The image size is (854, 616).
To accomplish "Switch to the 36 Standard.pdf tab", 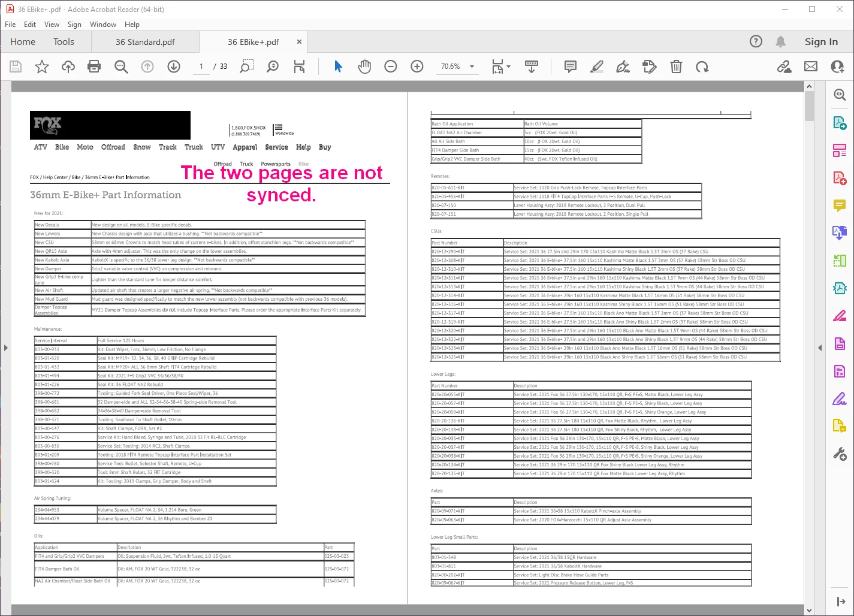I will [x=145, y=42].
